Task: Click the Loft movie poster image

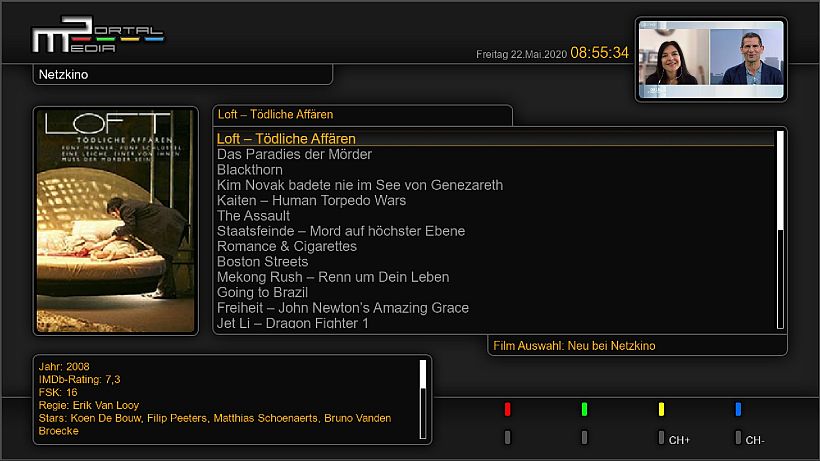Action: 116,221
